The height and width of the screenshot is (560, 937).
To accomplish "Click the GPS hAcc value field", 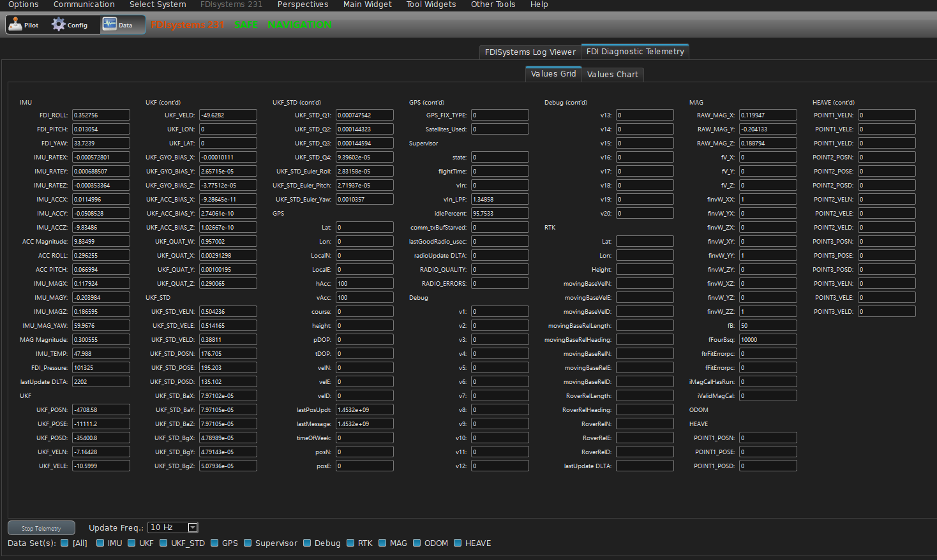I will [x=365, y=284].
